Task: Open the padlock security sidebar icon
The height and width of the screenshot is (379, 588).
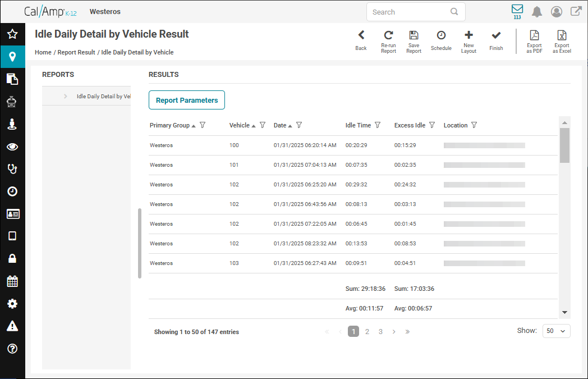Action: point(12,258)
